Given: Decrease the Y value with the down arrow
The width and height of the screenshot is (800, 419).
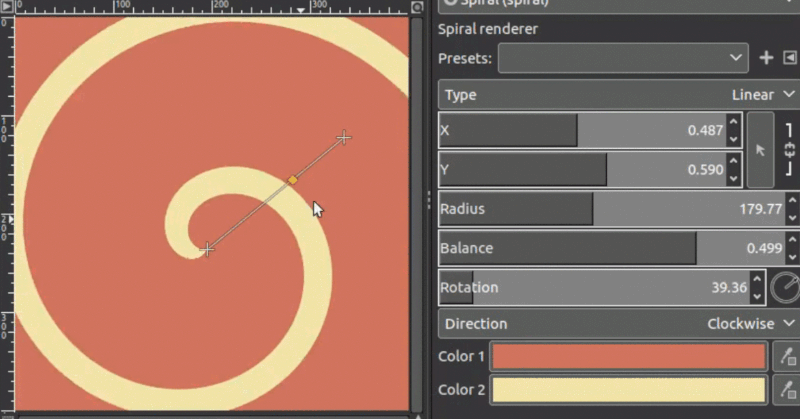Looking at the screenshot, I should tap(734, 177).
